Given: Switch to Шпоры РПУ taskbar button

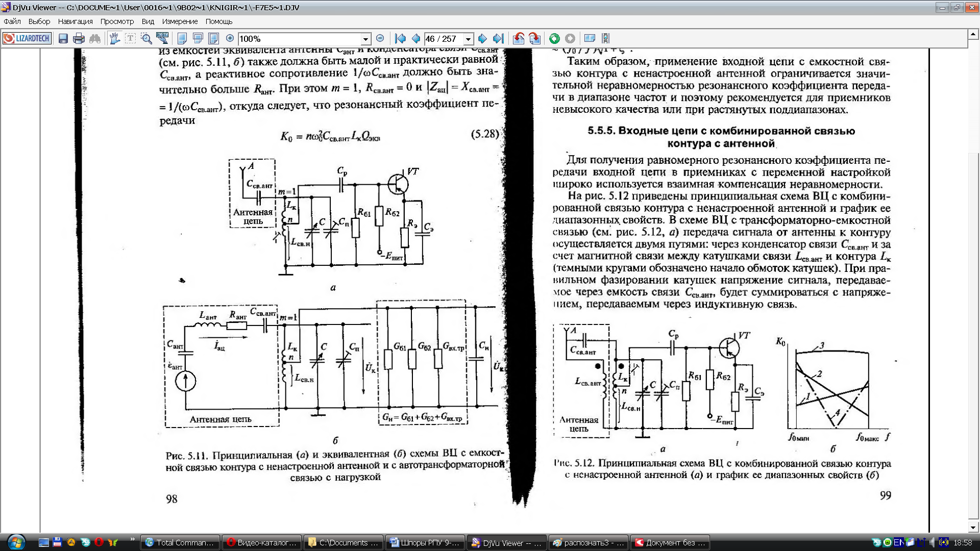Looking at the screenshot, I should click(x=425, y=543).
